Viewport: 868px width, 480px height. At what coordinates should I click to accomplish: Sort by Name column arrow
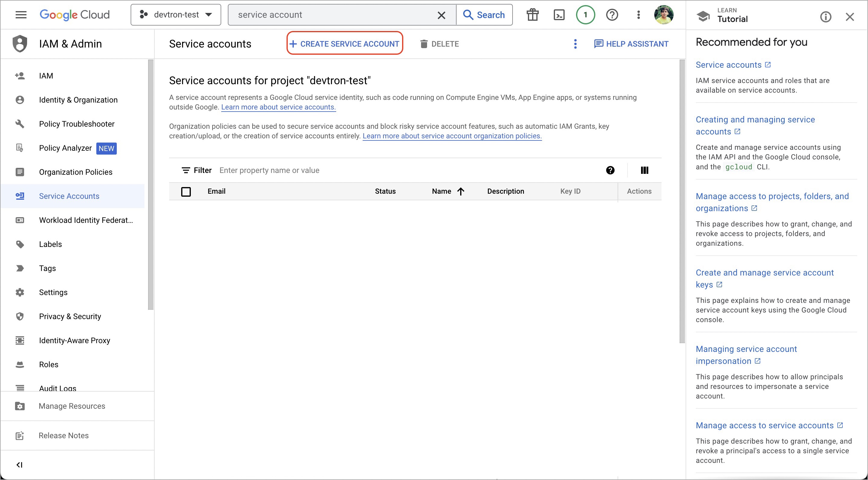[460, 192]
